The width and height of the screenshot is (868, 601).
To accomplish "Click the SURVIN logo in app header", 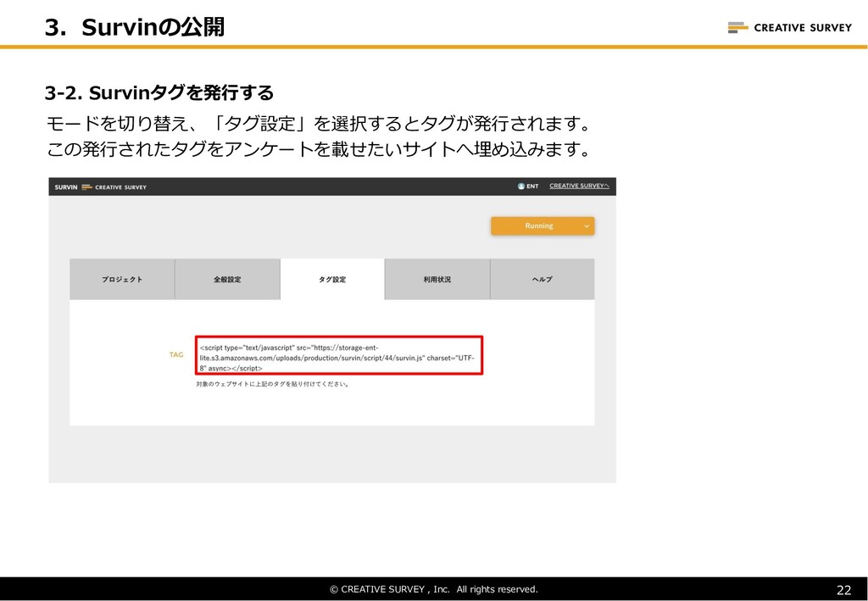I will coord(66,187).
